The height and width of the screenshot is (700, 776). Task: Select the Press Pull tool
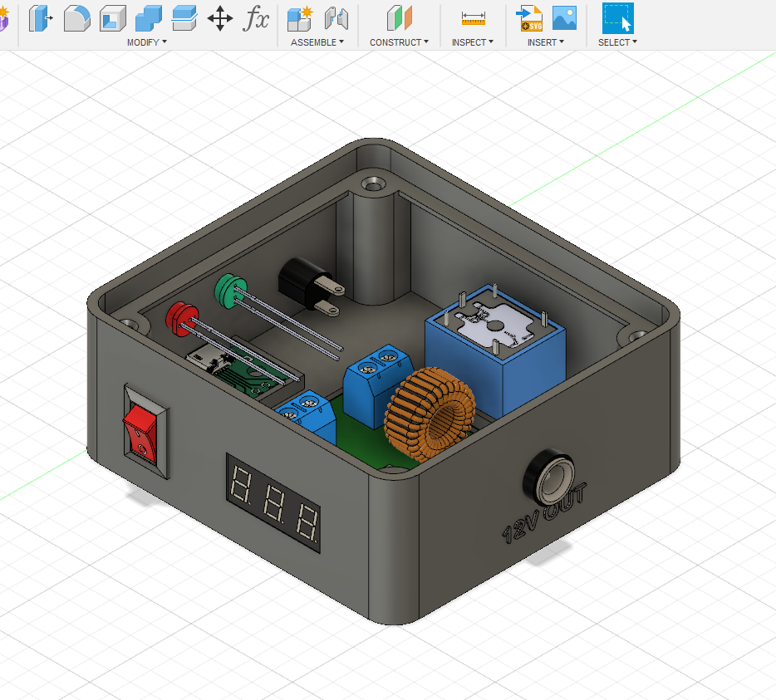(x=40, y=19)
